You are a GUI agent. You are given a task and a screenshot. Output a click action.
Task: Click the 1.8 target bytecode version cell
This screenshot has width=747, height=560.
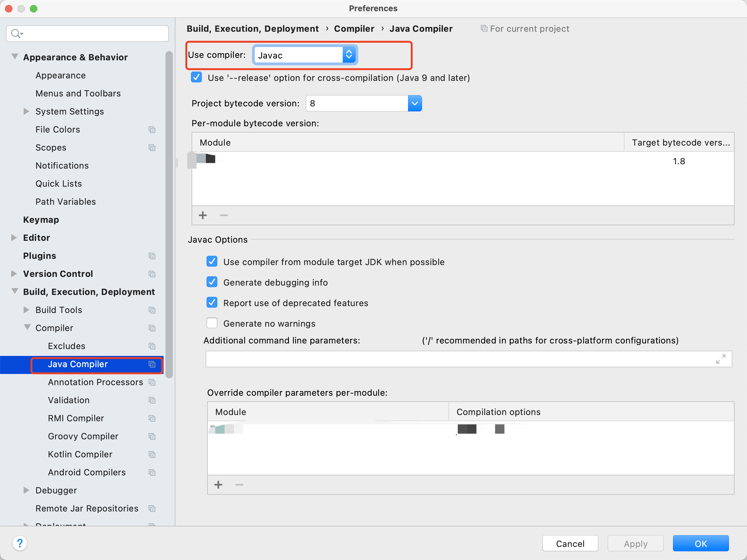[x=679, y=161]
